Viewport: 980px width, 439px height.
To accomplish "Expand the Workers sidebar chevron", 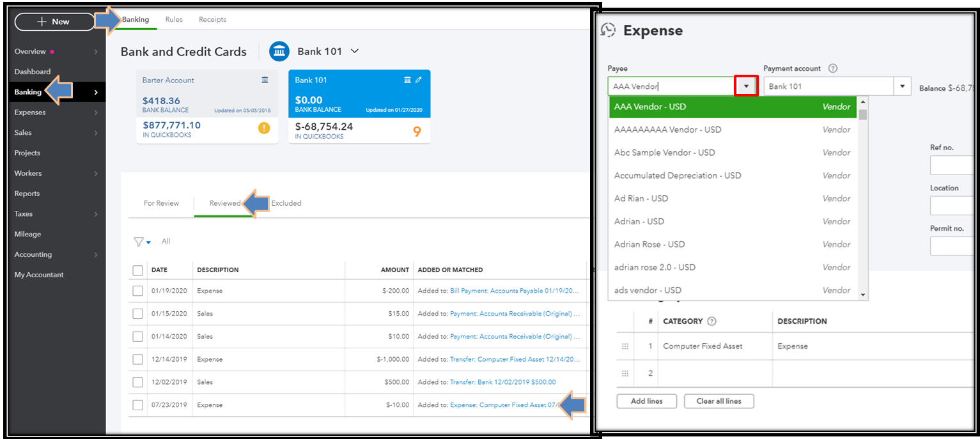I will click(x=96, y=173).
